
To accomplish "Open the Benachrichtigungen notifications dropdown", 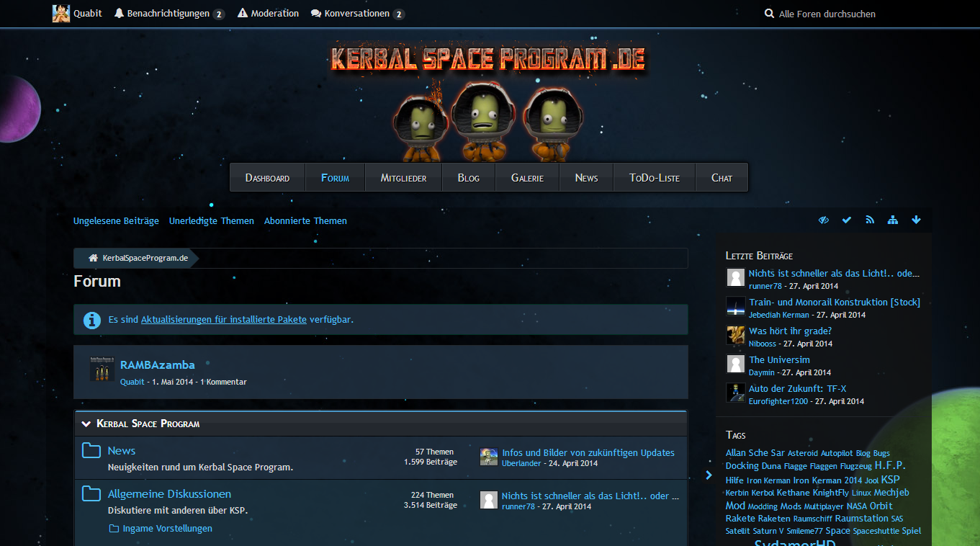I will pos(168,14).
